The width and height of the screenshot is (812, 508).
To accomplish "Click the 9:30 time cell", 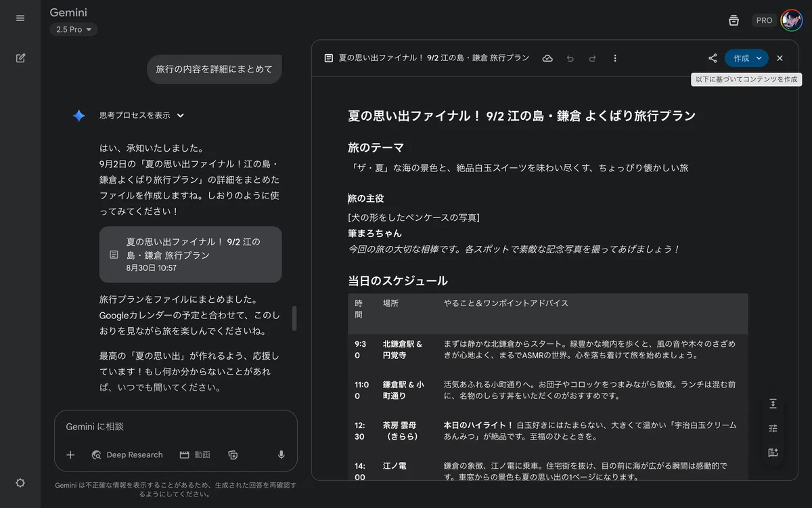I will [361, 350].
